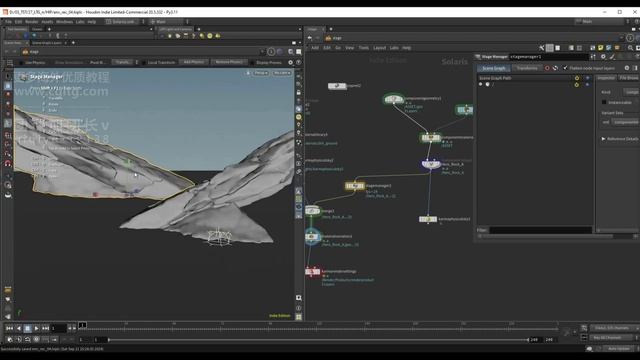
Task: Click network editor wrench tool icon
Action: click(x=542, y=48)
